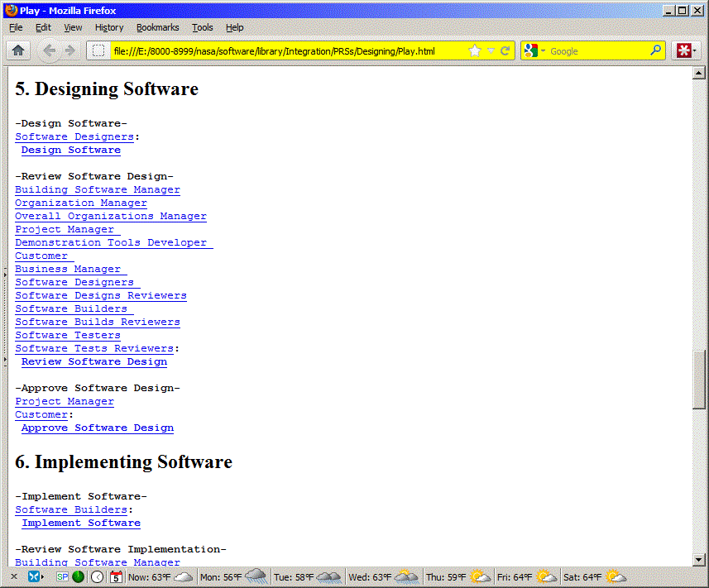Screen dimensions: 709x588
Task: Open the Tools menu
Action: [202, 27]
